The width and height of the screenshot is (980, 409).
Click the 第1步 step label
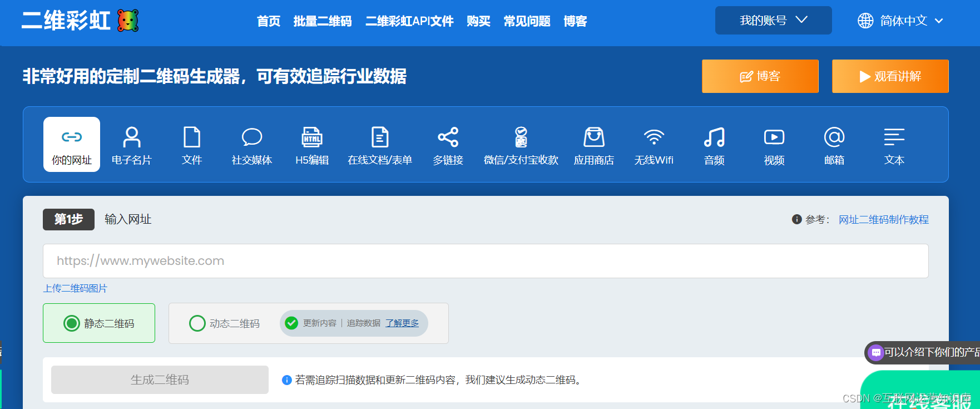68,219
